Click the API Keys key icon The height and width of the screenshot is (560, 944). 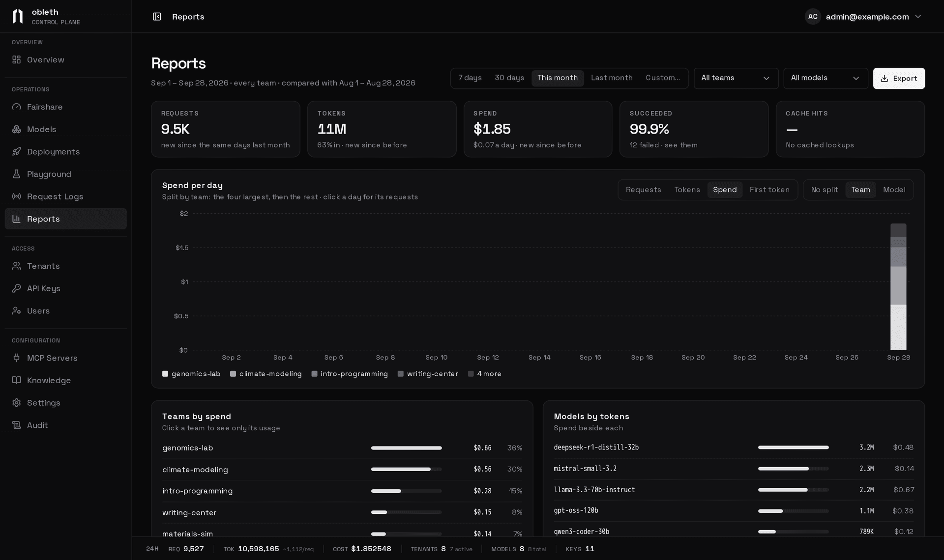coord(17,288)
